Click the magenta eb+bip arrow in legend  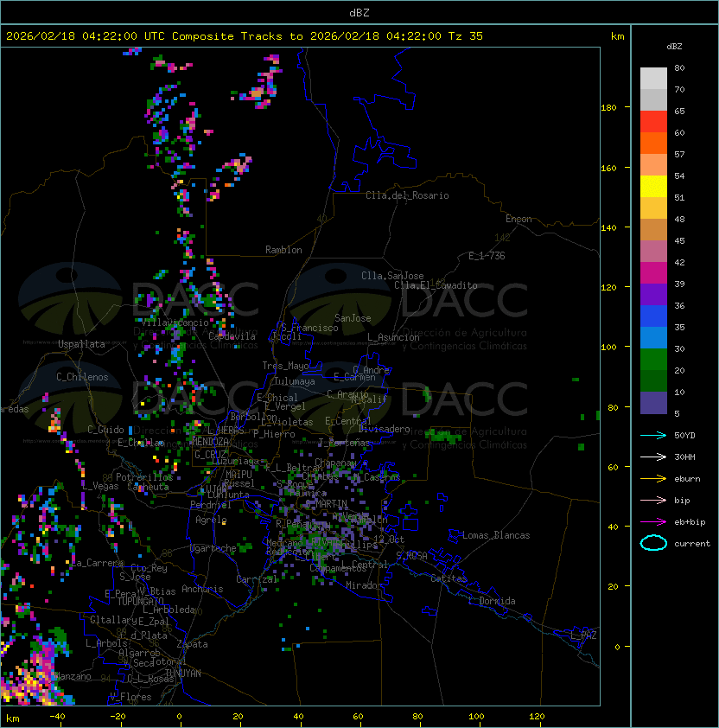pyautogui.click(x=653, y=522)
